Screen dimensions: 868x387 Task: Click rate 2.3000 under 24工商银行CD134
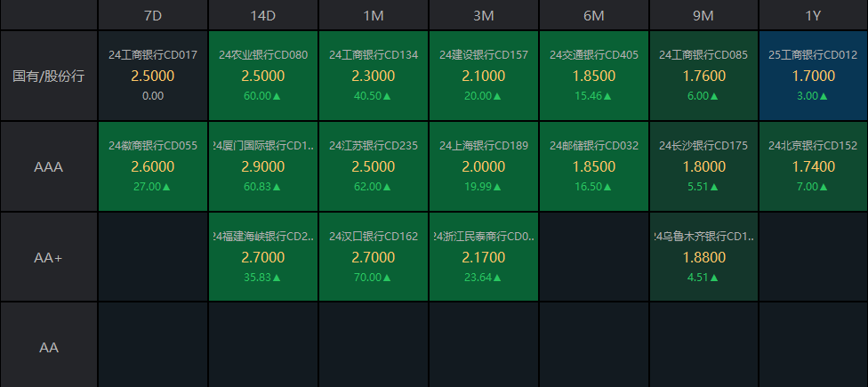pos(374,76)
